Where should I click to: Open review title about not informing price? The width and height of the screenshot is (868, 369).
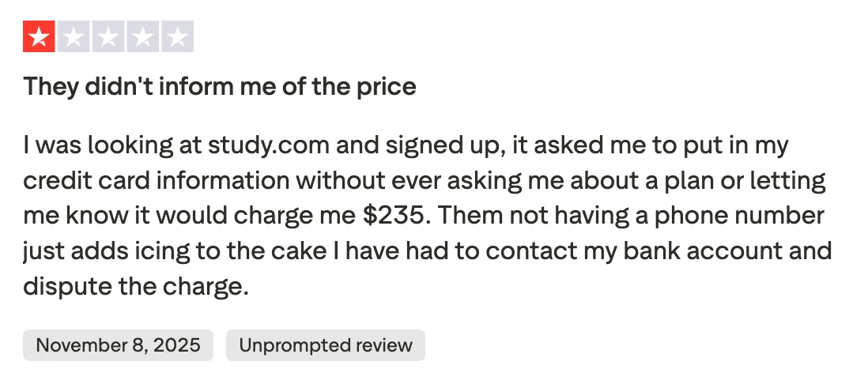219,88
